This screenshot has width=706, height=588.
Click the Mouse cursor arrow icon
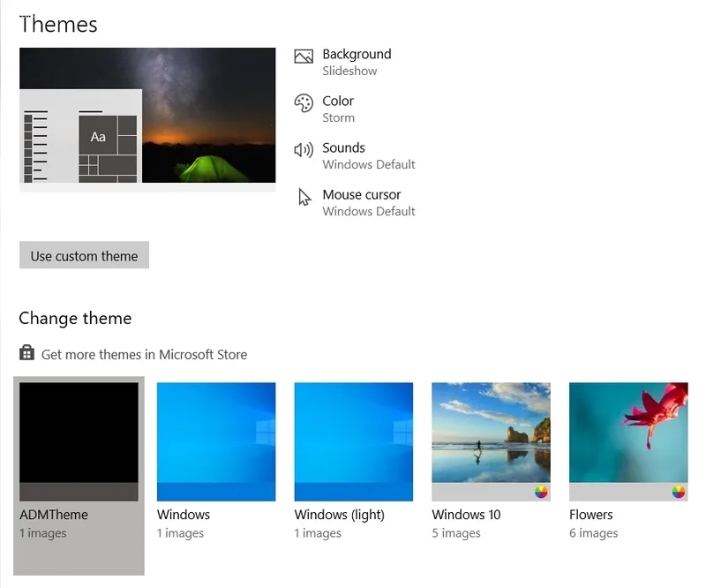click(304, 197)
